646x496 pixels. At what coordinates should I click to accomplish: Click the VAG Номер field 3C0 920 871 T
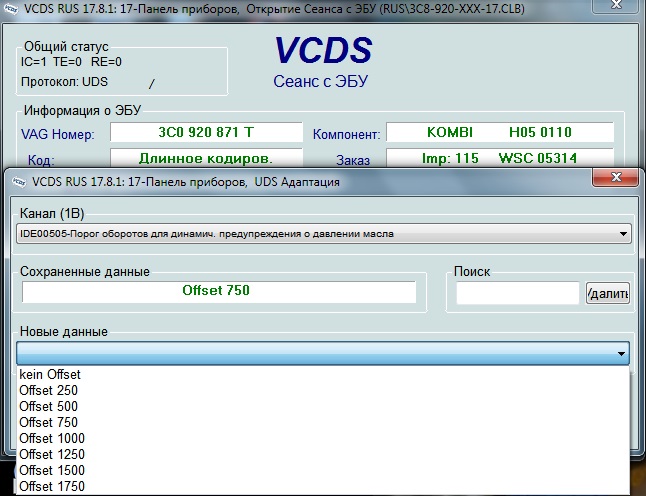click(205, 133)
